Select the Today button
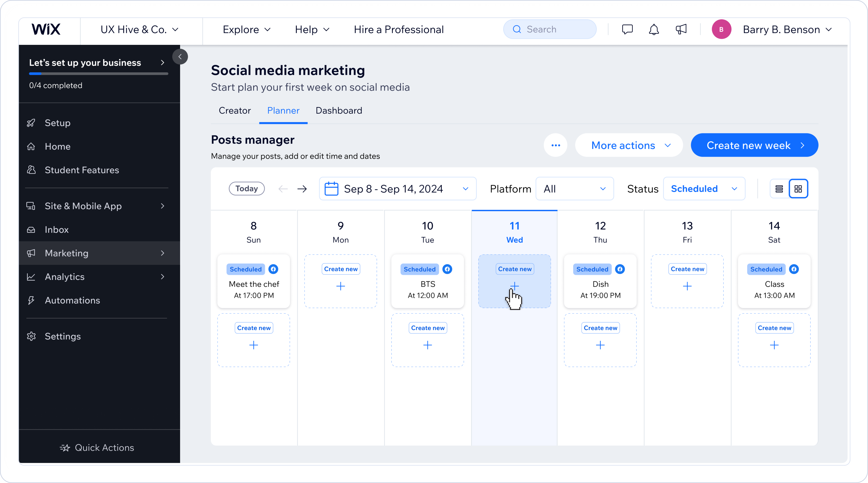This screenshot has height=483, width=868. pyautogui.click(x=247, y=189)
